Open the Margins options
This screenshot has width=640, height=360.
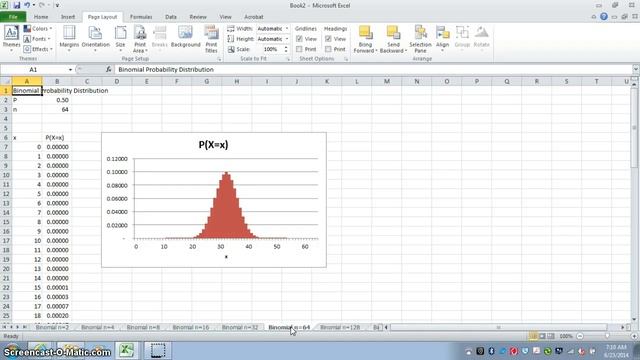point(69,38)
